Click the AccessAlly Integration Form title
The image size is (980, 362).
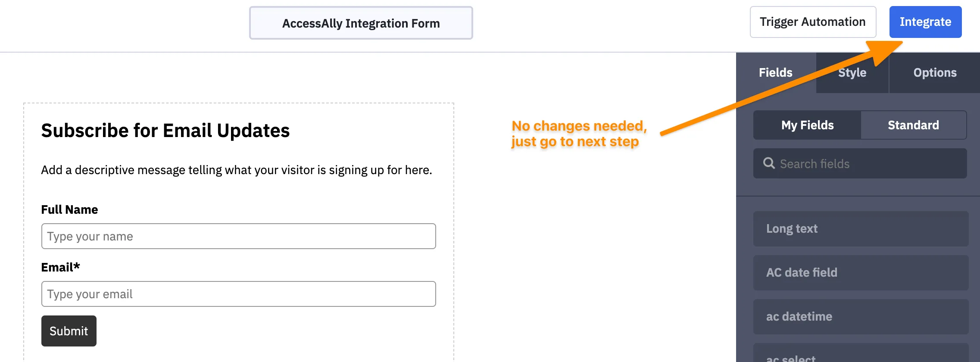(x=361, y=23)
